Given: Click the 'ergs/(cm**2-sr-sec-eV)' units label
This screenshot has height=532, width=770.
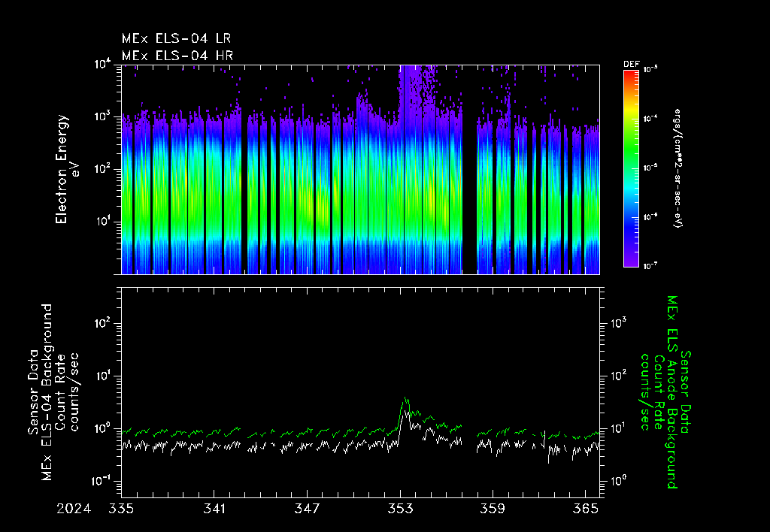Looking at the screenshot, I should tap(678, 168).
